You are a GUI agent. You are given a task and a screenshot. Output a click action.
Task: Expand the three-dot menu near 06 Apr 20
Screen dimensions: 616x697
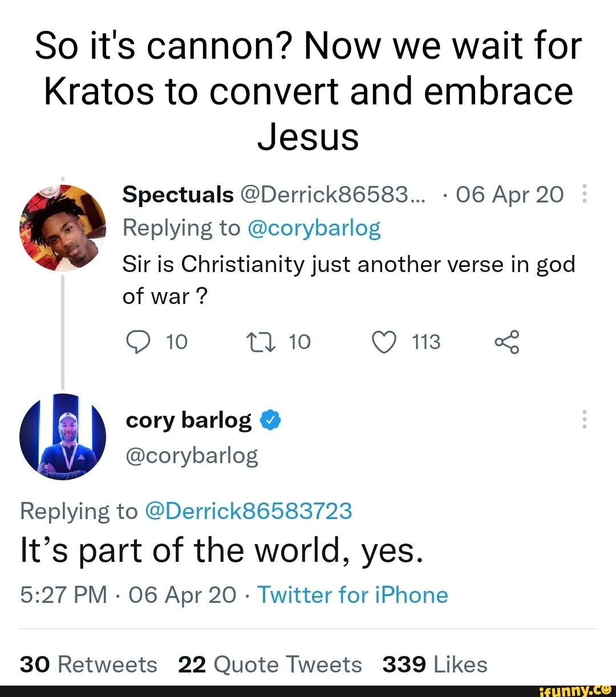coord(585,194)
